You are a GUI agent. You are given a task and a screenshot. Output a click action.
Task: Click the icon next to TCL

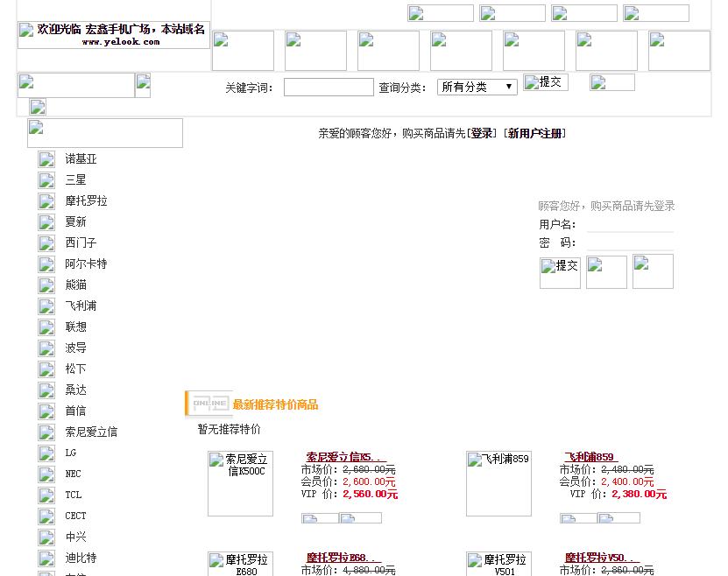click(46, 495)
